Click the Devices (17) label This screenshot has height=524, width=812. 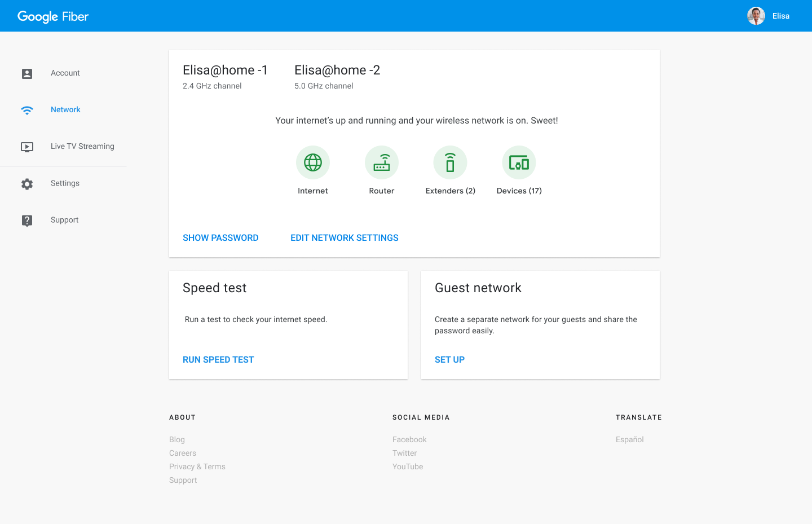(x=519, y=191)
